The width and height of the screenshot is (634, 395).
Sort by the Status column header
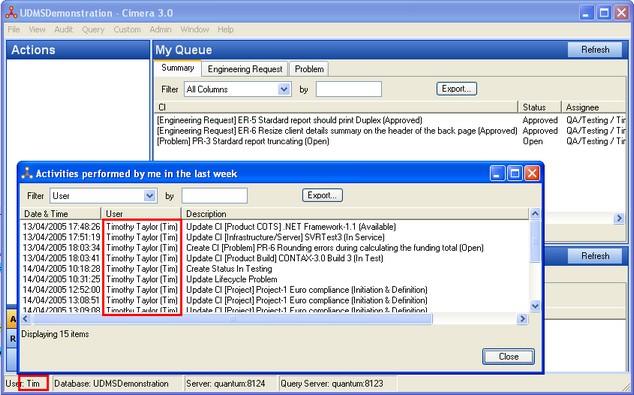click(540, 108)
